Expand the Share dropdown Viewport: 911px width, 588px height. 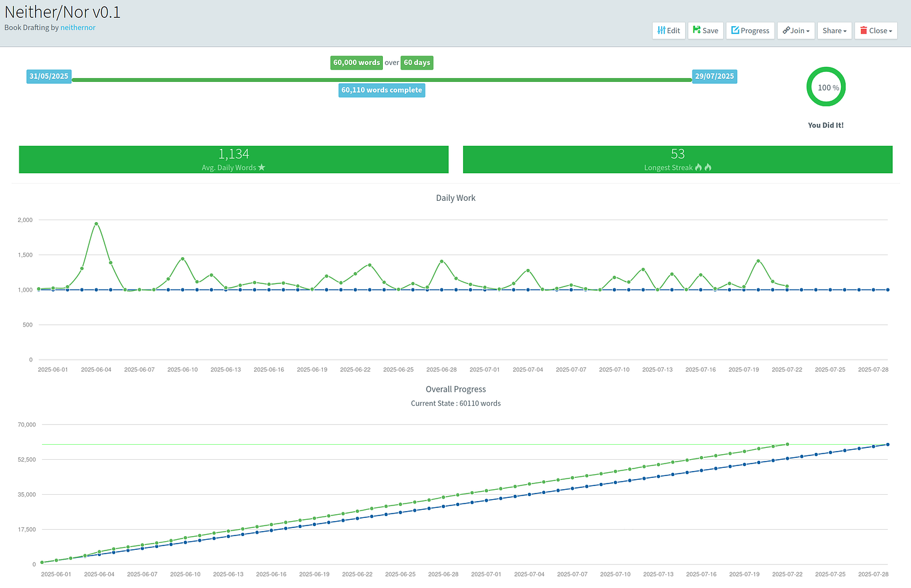tap(835, 31)
